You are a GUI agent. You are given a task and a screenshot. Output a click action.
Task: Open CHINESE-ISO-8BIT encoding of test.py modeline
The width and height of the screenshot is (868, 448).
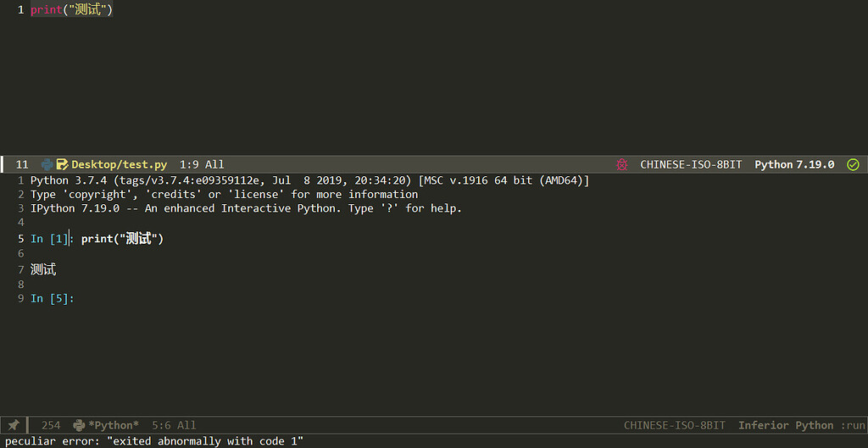tap(691, 165)
